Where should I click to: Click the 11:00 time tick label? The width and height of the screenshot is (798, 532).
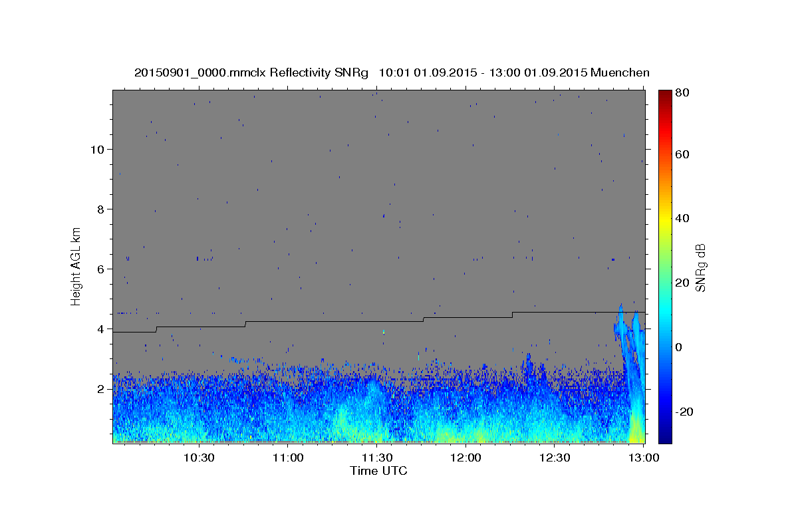click(288, 458)
